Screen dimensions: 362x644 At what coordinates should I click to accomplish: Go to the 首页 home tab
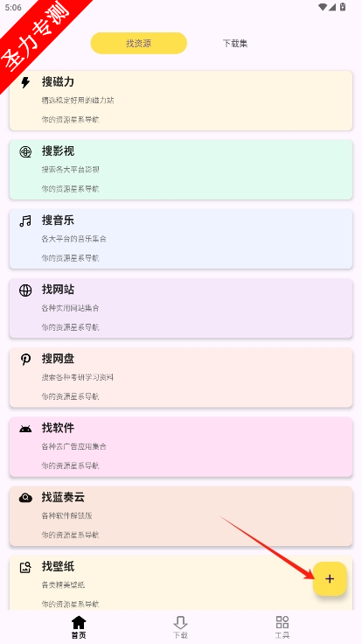click(79, 627)
